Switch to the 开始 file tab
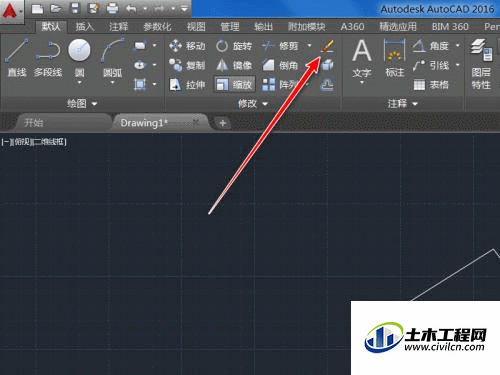 point(62,123)
